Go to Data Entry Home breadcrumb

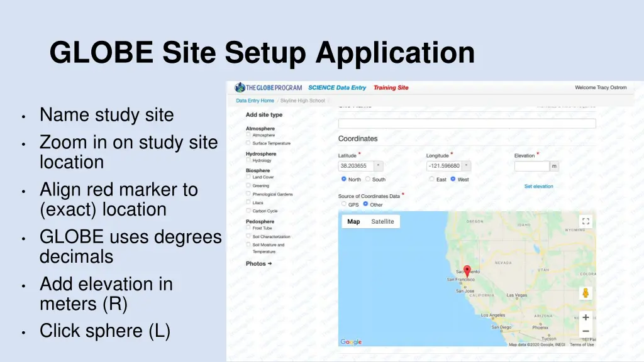(x=255, y=101)
